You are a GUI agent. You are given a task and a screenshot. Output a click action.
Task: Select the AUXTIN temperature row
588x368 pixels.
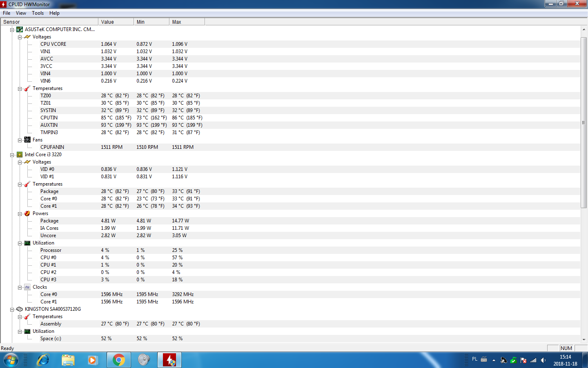pos(290,125)
